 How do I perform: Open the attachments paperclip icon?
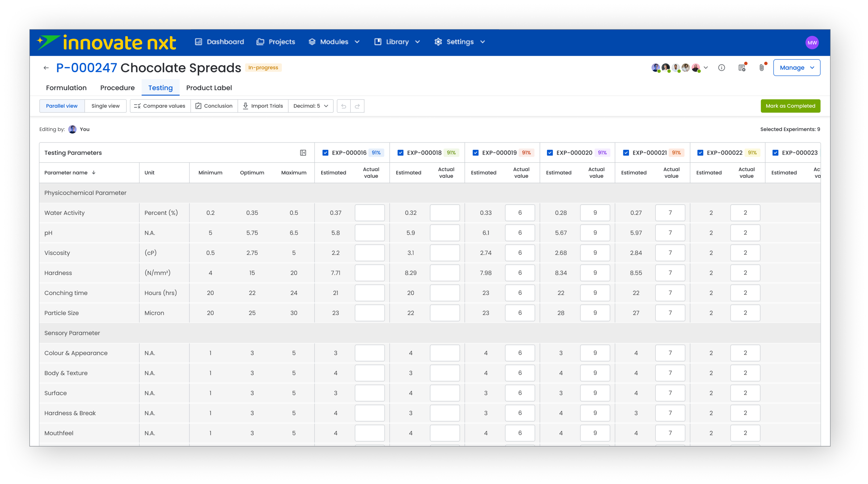tap(762, 67)
